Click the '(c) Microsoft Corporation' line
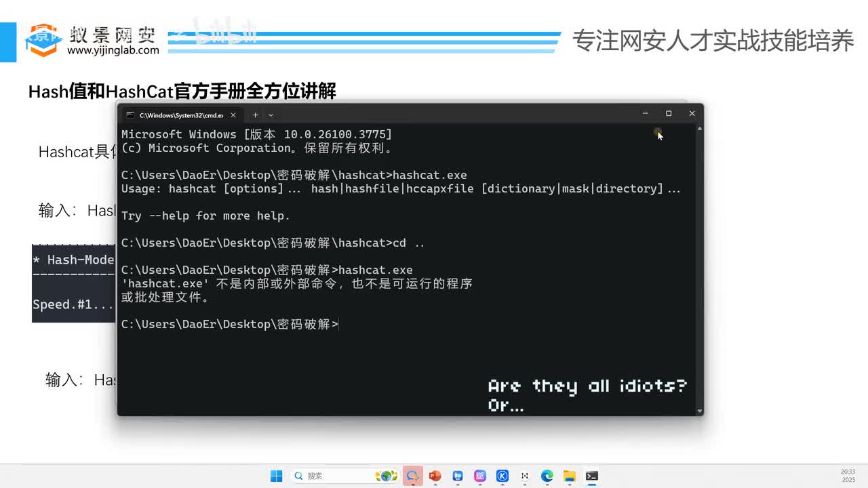This screenshot has width=868, height=488. [256, 148]
